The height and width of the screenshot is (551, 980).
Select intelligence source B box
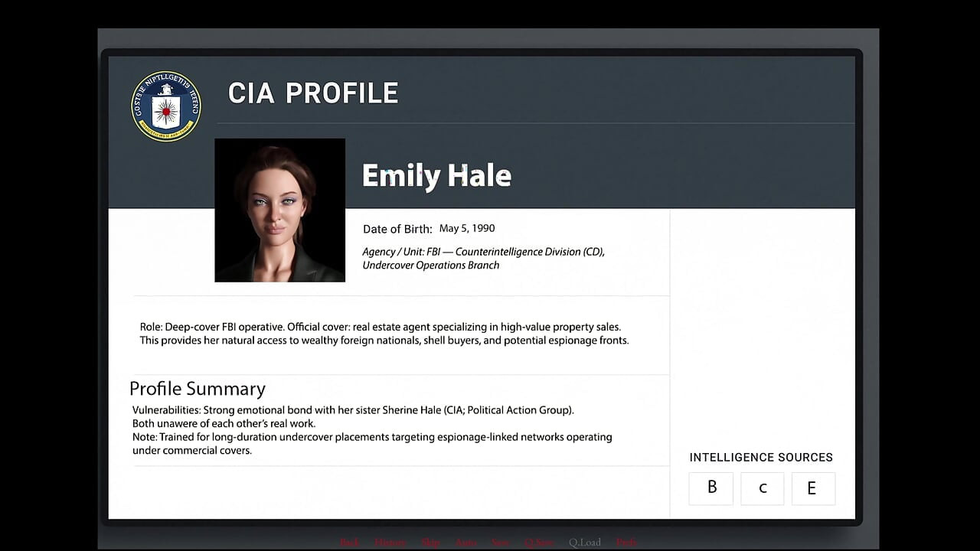pos(711,488)
